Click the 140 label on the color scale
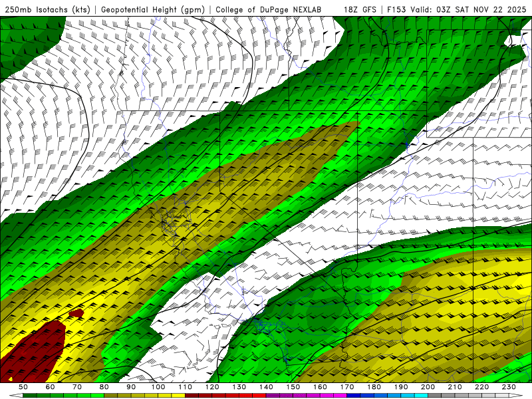The width and height of the screenshot is (532, 399). [x=266, y=387]
